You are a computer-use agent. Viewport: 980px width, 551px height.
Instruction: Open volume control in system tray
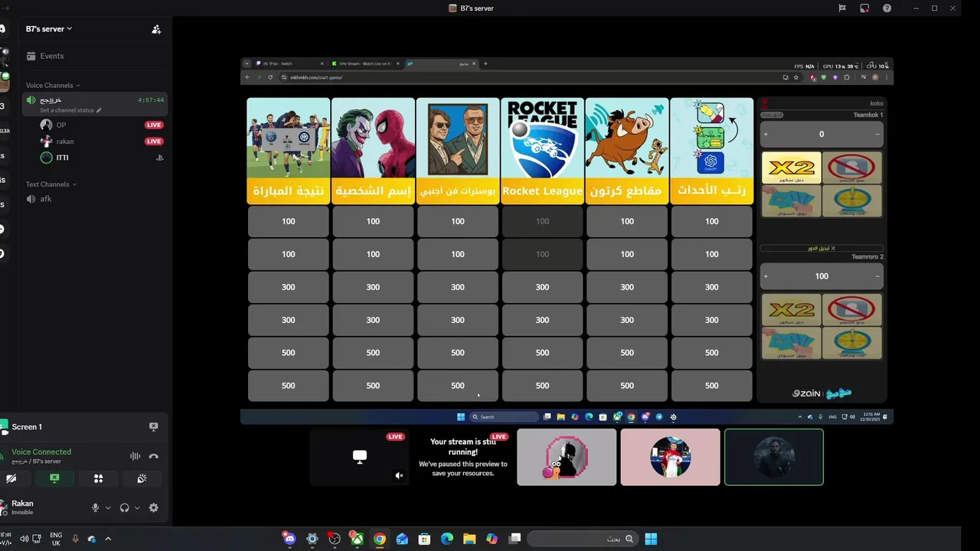(24, 539)
